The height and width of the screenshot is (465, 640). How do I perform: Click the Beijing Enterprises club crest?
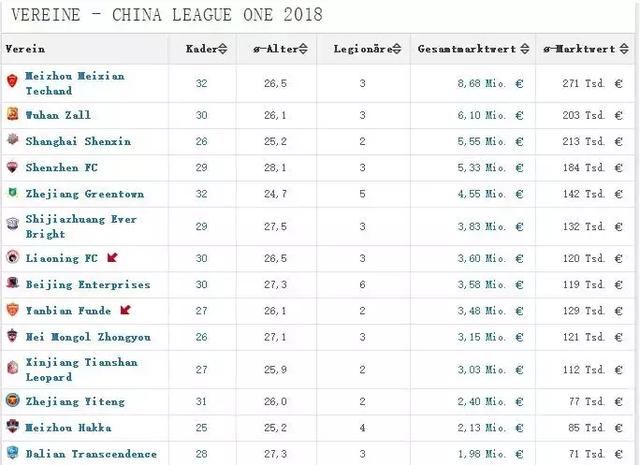[12, 285]
